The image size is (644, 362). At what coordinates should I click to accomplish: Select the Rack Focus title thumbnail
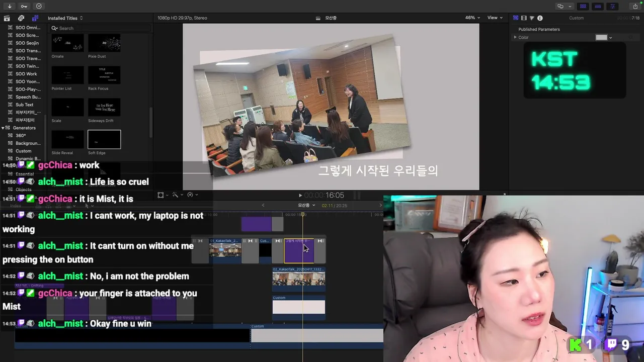coord(104,75)
